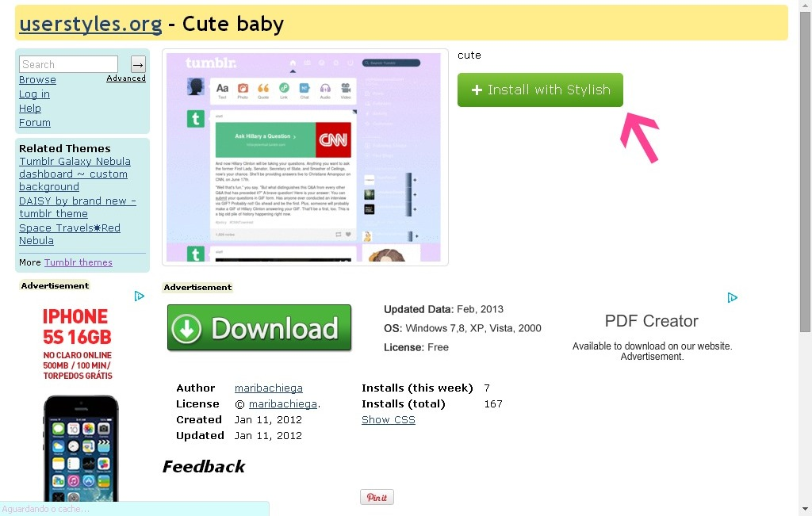The height and width of the screenshot is (516, 812).
Task: Open author maribachiega profile link
Action: point(268,388)
